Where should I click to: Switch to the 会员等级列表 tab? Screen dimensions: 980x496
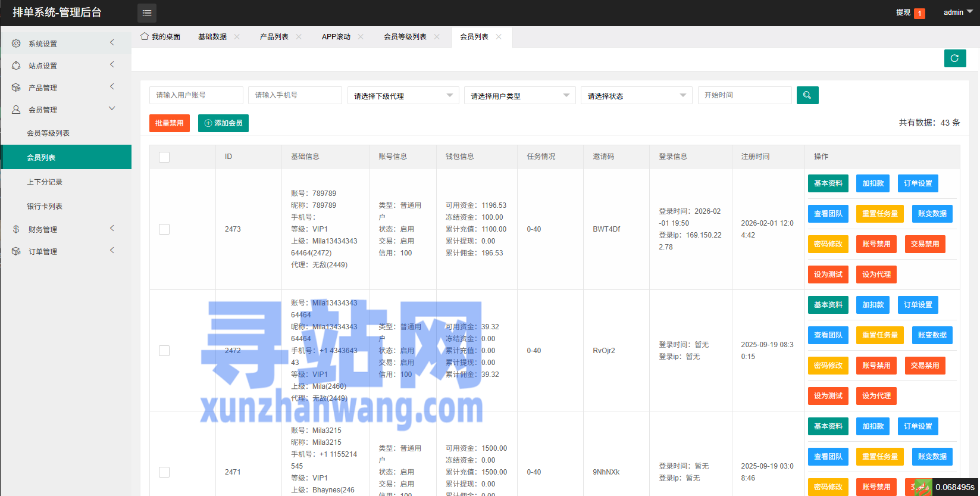pos(405,37)
